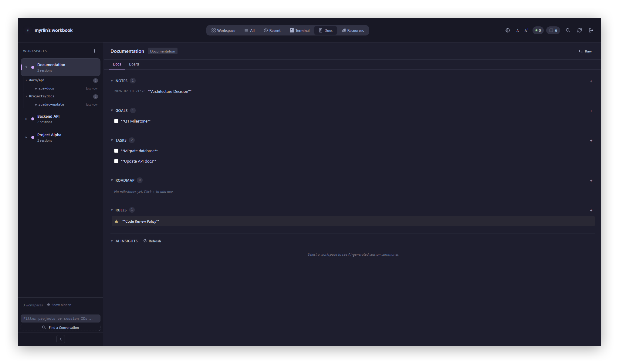Click the myrlin's workbook logo icon
This screenshot has width=619, height=364.
pos(28,30)
